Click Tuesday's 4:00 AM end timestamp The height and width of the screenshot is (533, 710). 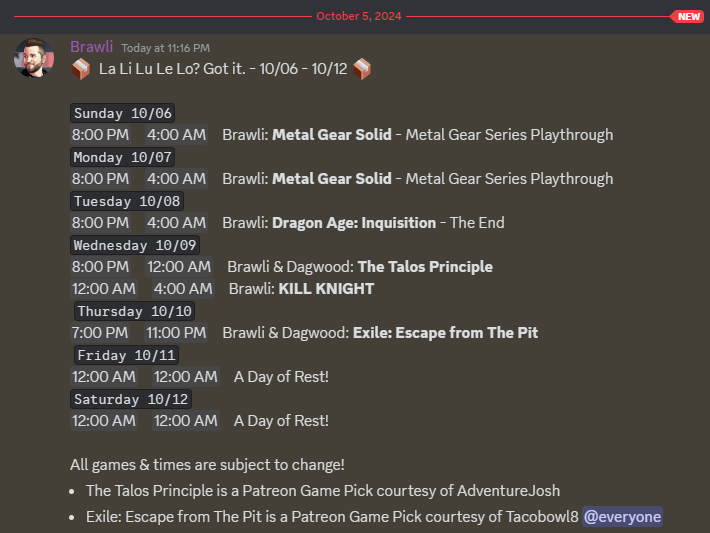coord(177,223)
